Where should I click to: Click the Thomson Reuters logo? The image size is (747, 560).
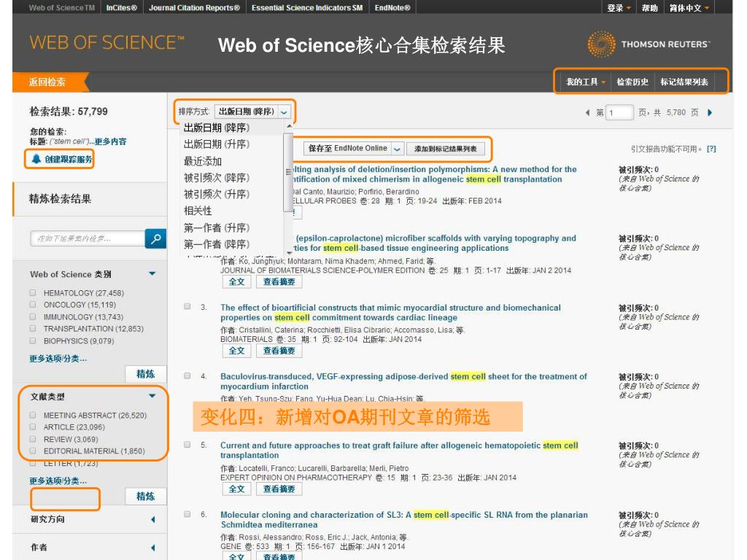[x=649, y=44]
